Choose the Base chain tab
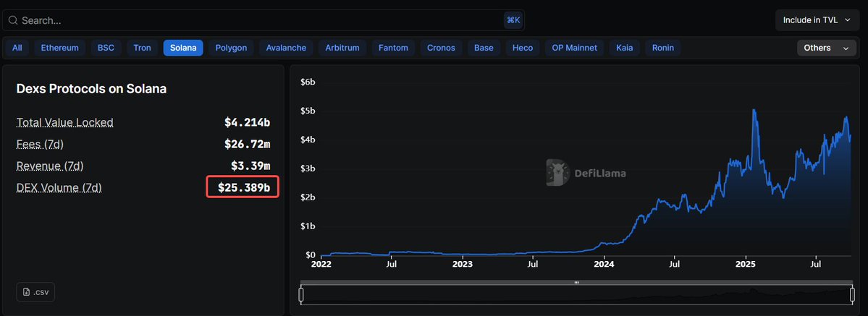The width and height of the screenshot is (868, 316). coord(484,48)
